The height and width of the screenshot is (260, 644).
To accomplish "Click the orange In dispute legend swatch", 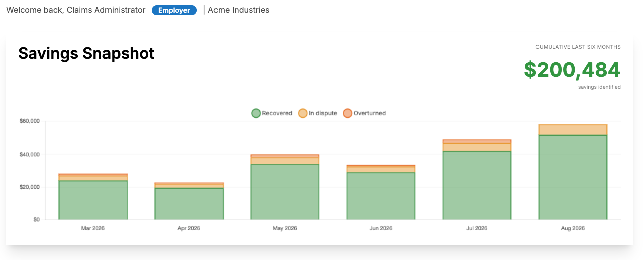I will pos(303,113).
